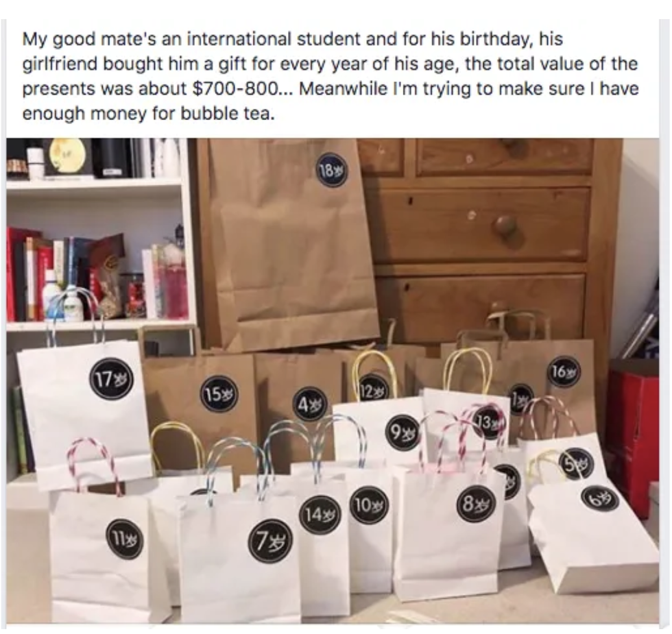
Task: Select the 6 sticker on tilted bag
Action: coord(600,498)
